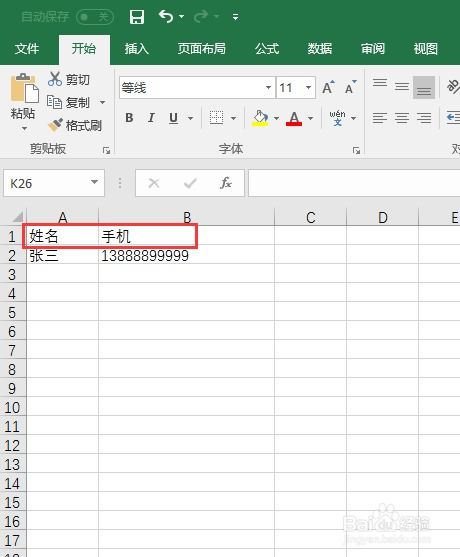460x557 pixels.
Task: Click the insert function fx icon
Action: 226,183
